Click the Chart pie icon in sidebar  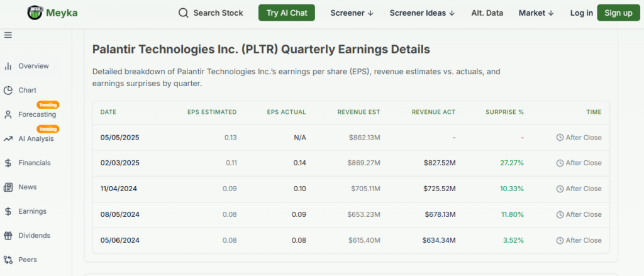coord(8,91)
